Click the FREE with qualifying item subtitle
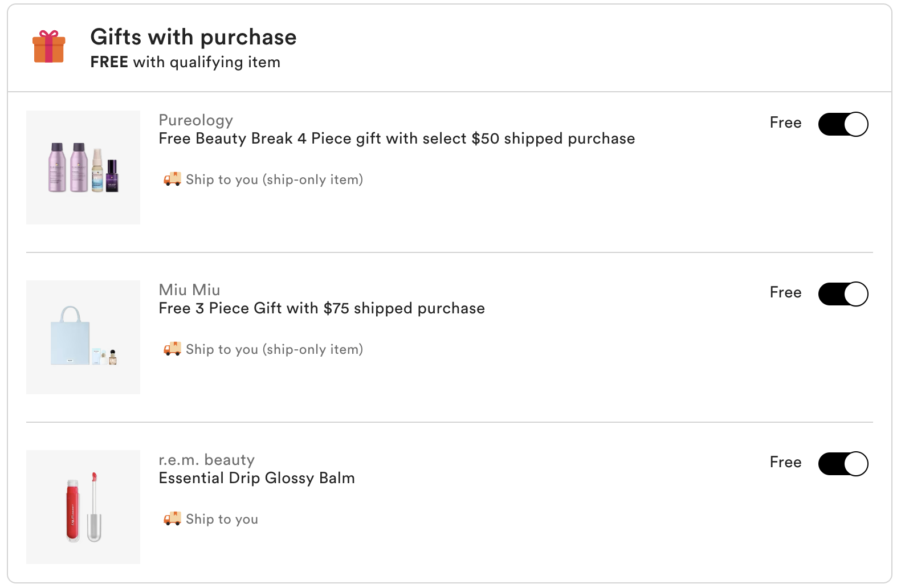The width and height of the screenshot is (905, 588). (185, 62)
